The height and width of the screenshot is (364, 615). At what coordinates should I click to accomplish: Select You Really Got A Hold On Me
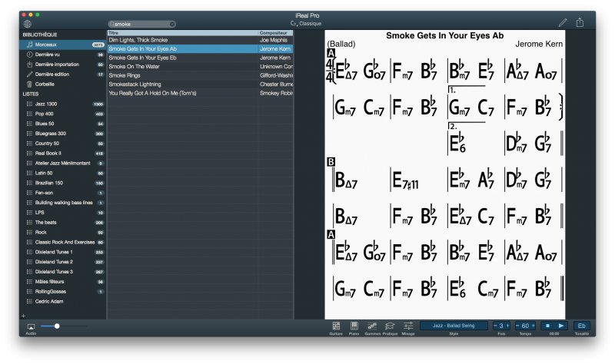201,93
